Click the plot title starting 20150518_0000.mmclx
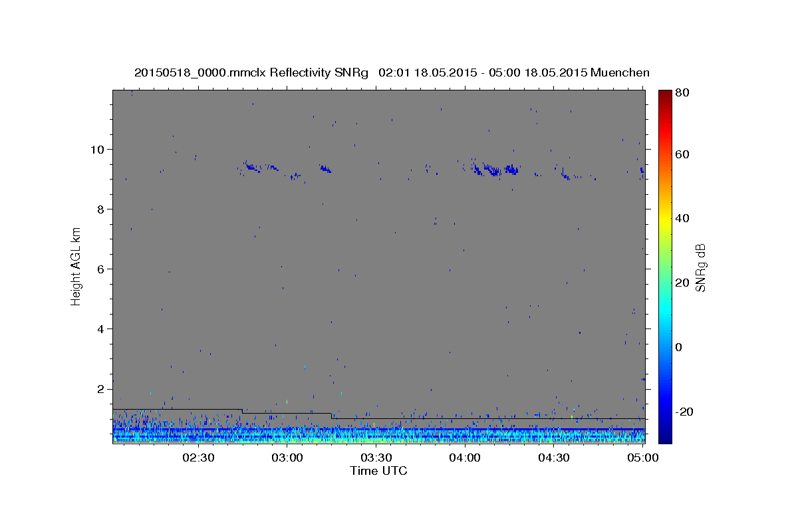The height and width of the screenshot is (532, 798). click(392, 72)
